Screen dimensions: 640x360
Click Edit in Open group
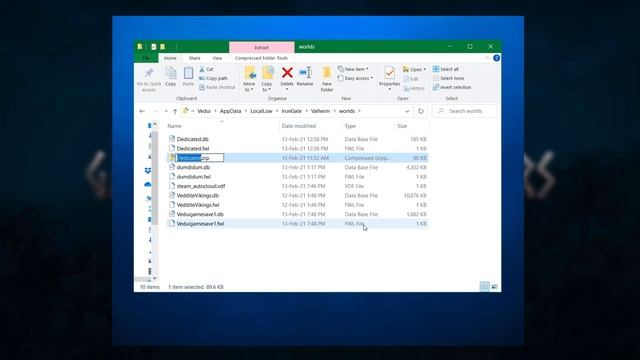click(411, 79)
